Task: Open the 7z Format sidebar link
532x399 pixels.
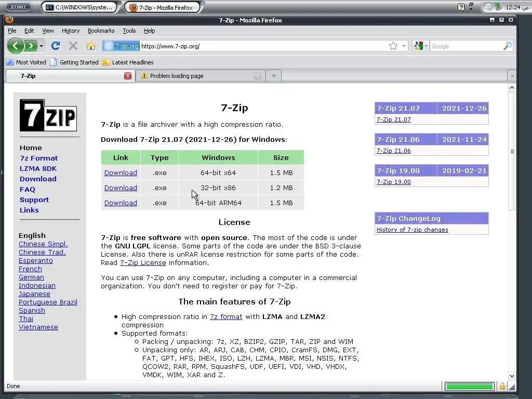Action: click(x=38, y=158)
